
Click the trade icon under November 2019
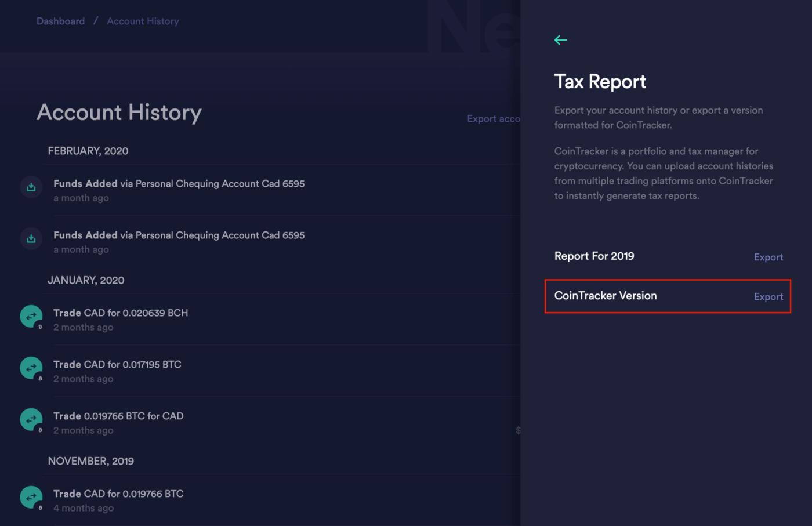tap(31, 497)
